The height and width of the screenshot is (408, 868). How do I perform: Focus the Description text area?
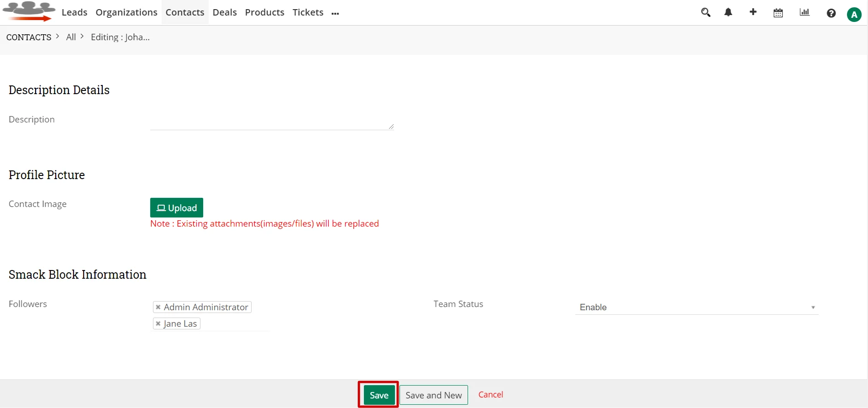(x=271, y=122)
